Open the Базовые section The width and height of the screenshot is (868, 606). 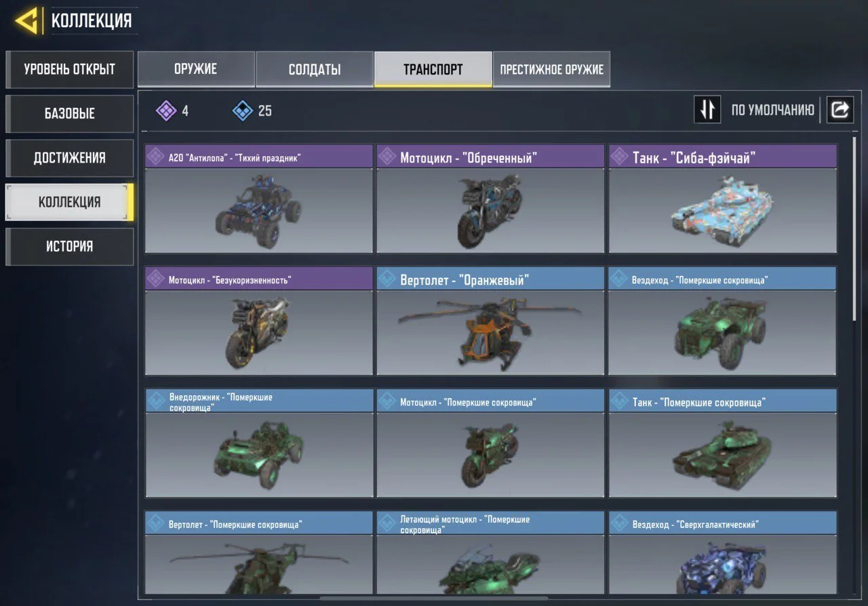point(69,114)
